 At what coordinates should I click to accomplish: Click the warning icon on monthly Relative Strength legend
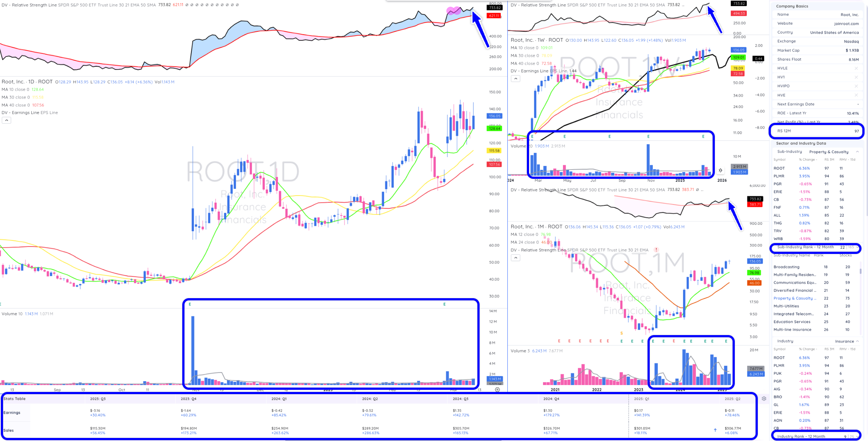click(x=656, y=250)
